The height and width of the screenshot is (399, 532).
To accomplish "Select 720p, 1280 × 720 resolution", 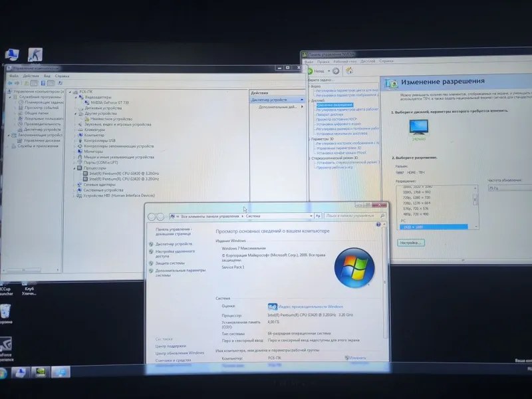I will pos(416,198).
